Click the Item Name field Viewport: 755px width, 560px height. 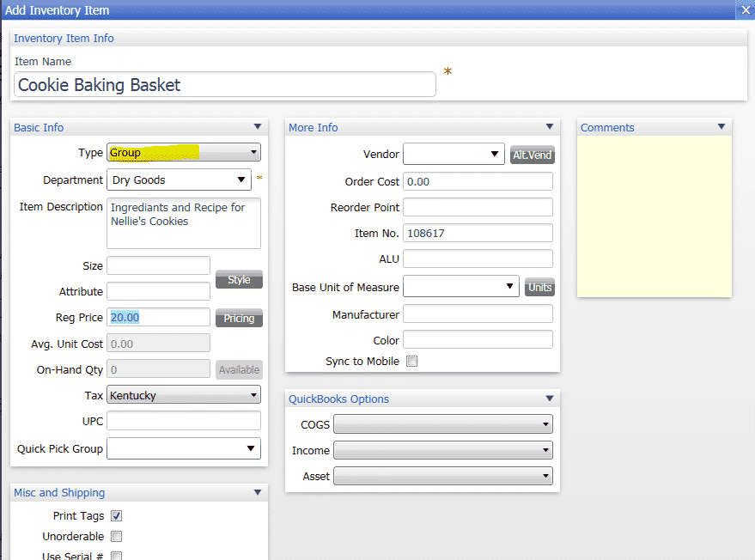[225, 85]
